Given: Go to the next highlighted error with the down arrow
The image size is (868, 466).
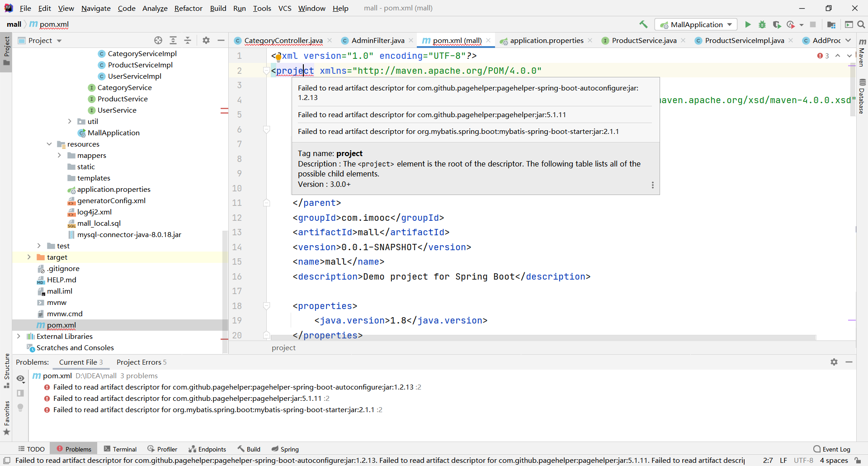Looking at the screenshot, I should [x=849, y=56].
